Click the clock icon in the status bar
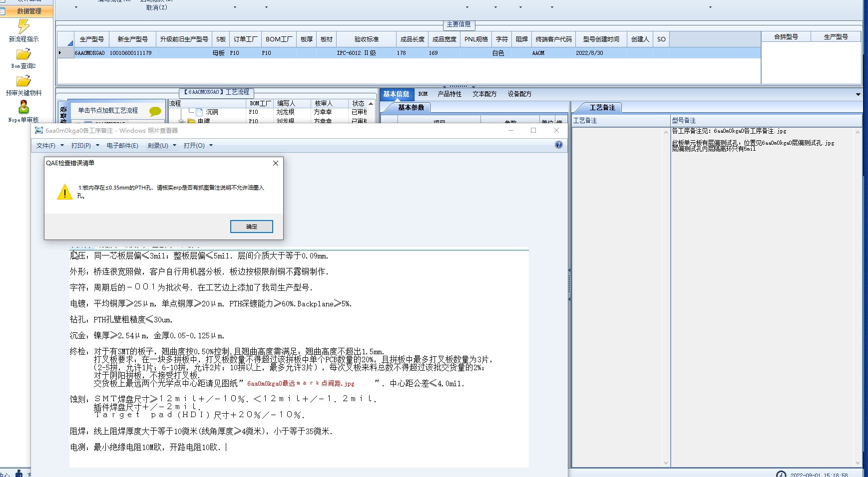 [781, 474]
